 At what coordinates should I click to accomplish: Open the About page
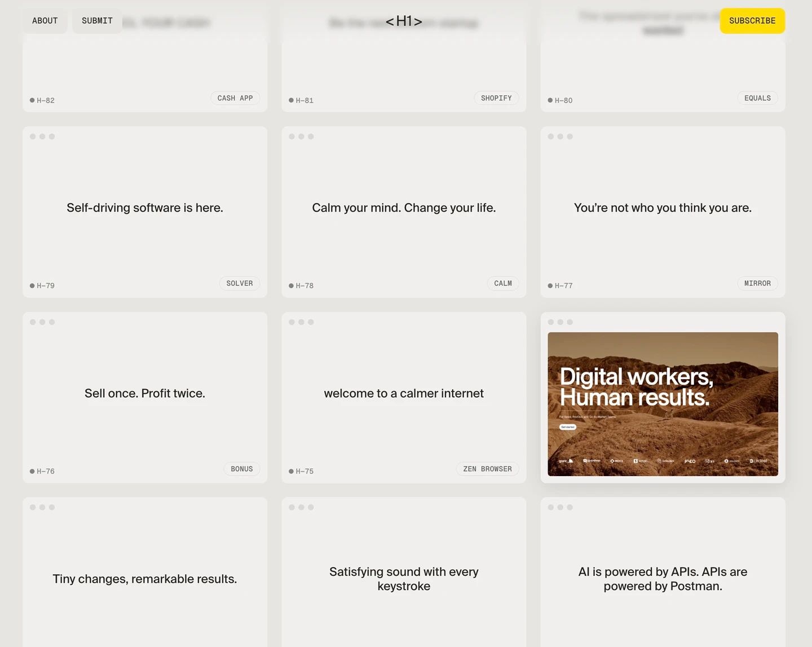click(x=45, y=21)
